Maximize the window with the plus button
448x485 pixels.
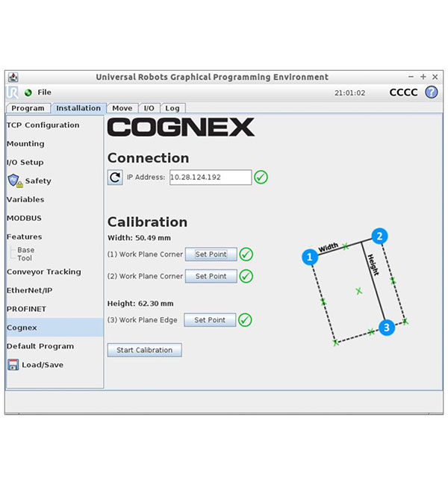[x=423, y=77]
